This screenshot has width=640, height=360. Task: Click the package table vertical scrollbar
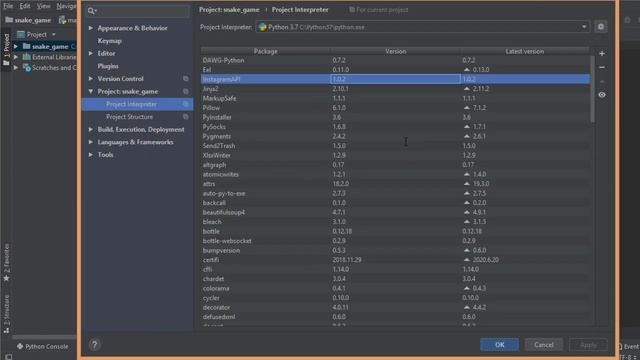[592, 89]
